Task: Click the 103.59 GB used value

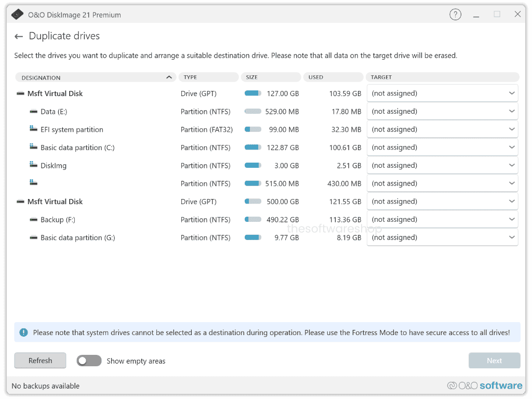Action: [345, 94]
